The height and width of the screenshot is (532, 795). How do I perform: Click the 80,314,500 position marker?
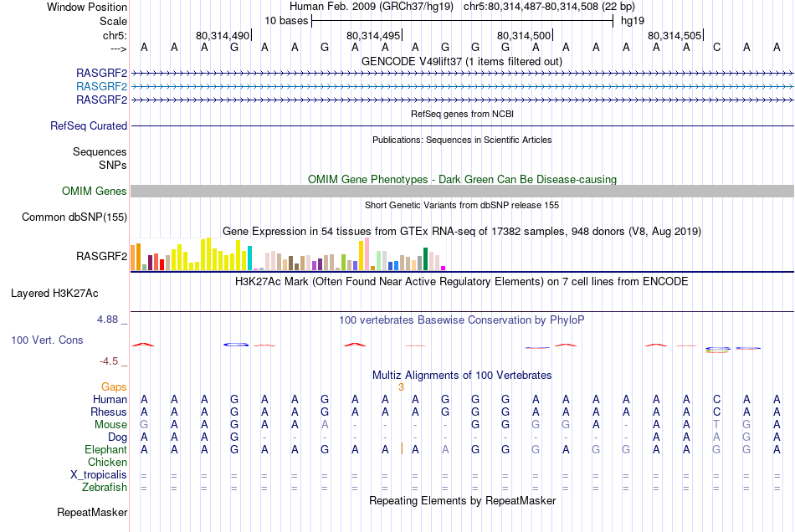coord(524,35)
